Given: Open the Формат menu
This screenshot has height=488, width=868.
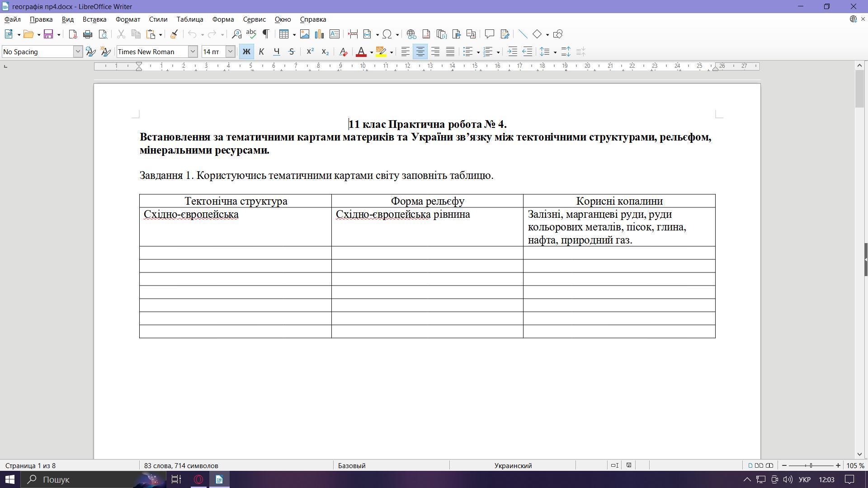Looking at the screenshot, I should tap(128, 19).
